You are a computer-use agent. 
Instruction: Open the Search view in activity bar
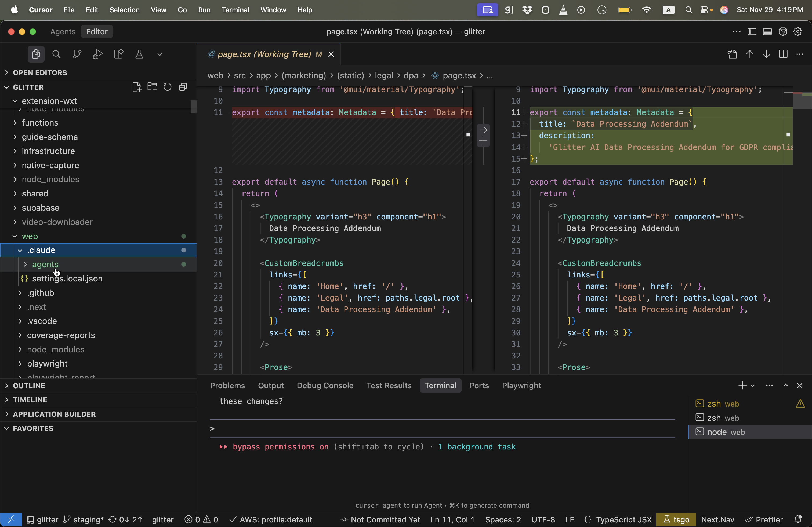[56, 54]
